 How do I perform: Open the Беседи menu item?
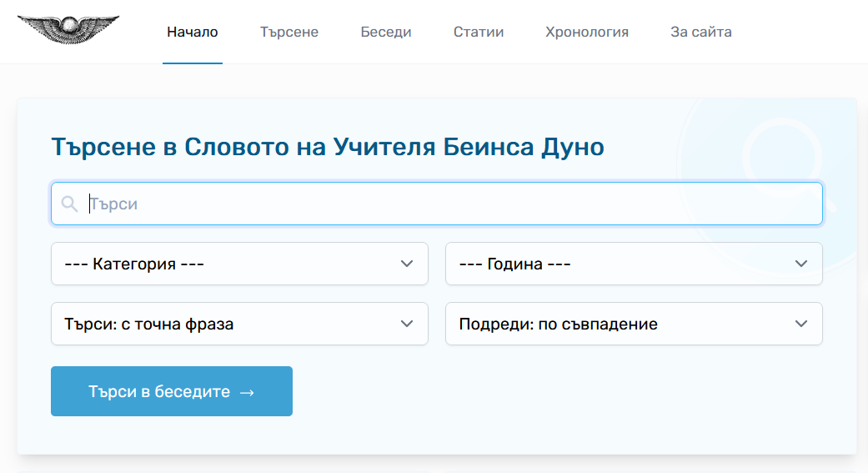386,33
